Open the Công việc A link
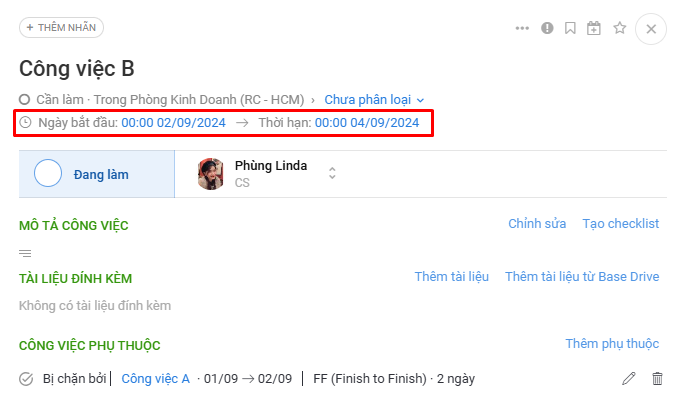 click(155, 378)
